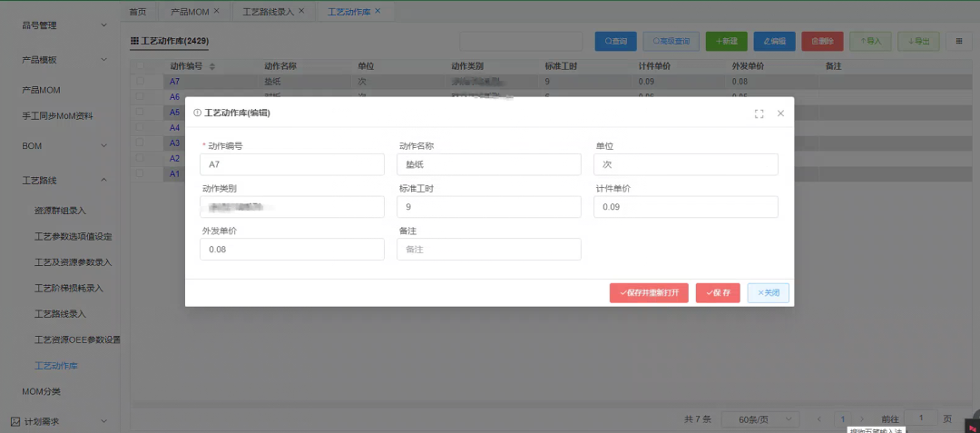Image resolution: width=980 pixels, height=433 pixels.
Task: Open 产品MOM in the sidebar
Action: click(x=41, y=90)
